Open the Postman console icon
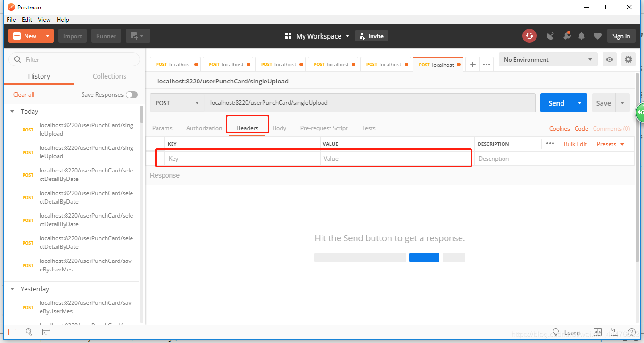This screenshot has width=644, height=343. point(46,332)
